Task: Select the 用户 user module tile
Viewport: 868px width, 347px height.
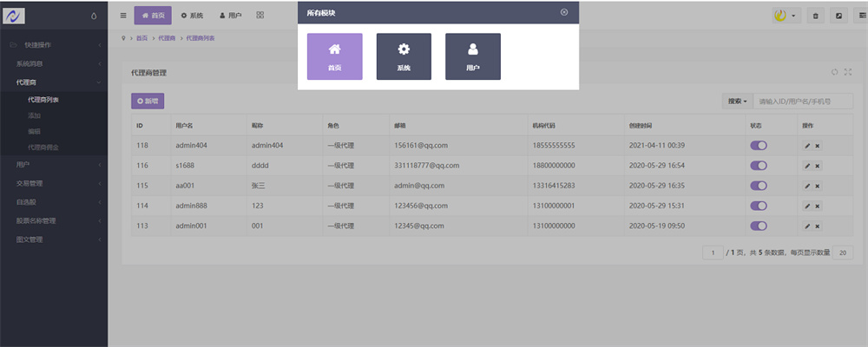Action: click(x=473, y=56)
